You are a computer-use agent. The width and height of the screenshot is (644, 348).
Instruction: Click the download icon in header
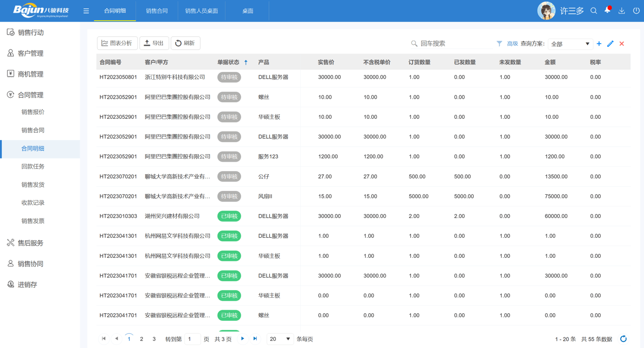point(622,11)
